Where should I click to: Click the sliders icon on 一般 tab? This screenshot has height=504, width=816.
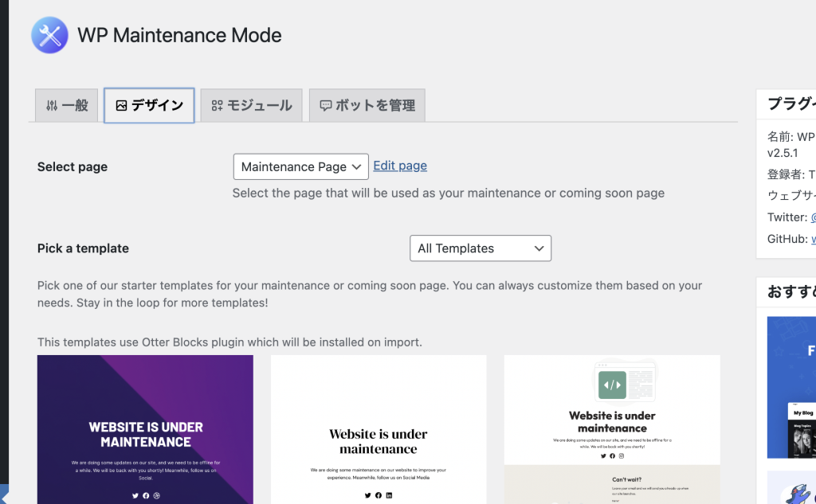pyautogui.click(x=52, y=106)
